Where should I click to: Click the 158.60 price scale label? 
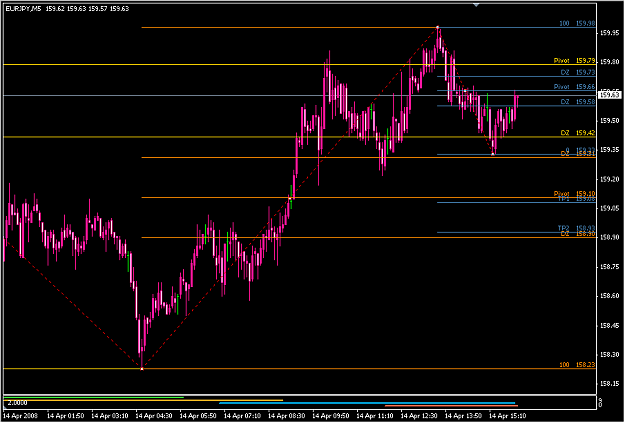(x=609, y=296)
